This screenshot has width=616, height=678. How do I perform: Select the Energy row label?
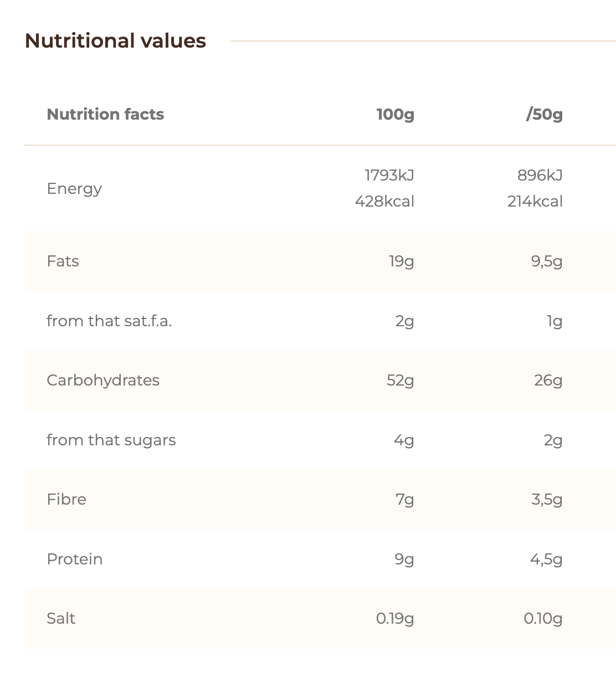pos(74,188)
